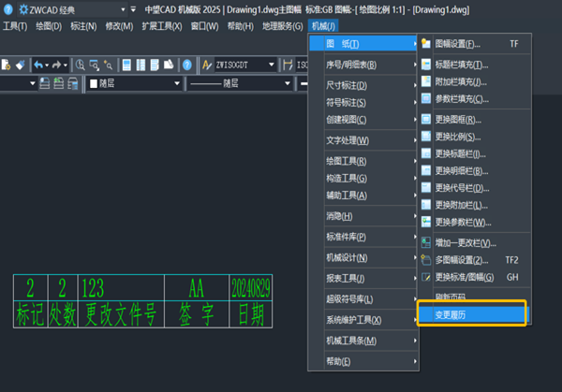562x392 pixels.
Task: Select 更换比例(S)... menu entry
Action: 475,137
